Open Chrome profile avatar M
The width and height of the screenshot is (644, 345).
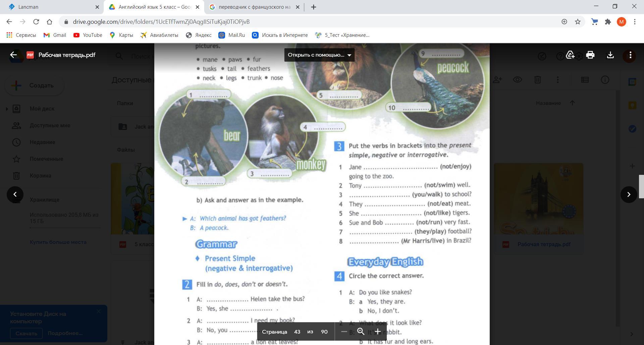coord(621,22)
